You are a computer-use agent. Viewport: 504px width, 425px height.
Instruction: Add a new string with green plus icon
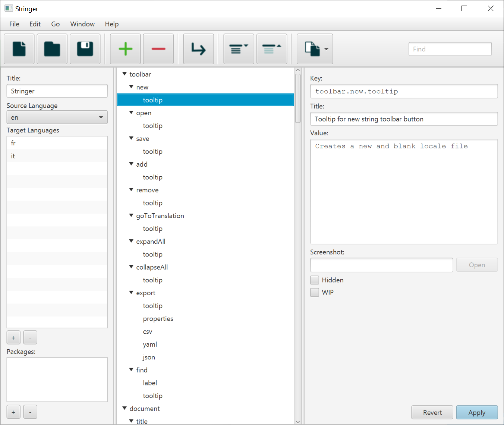pos(125,49)
